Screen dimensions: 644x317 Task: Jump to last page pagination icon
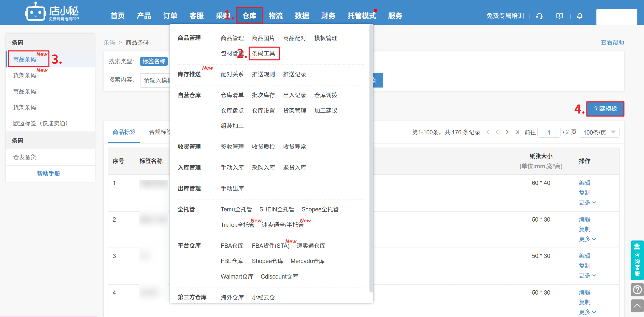click(x=517, y=132)
